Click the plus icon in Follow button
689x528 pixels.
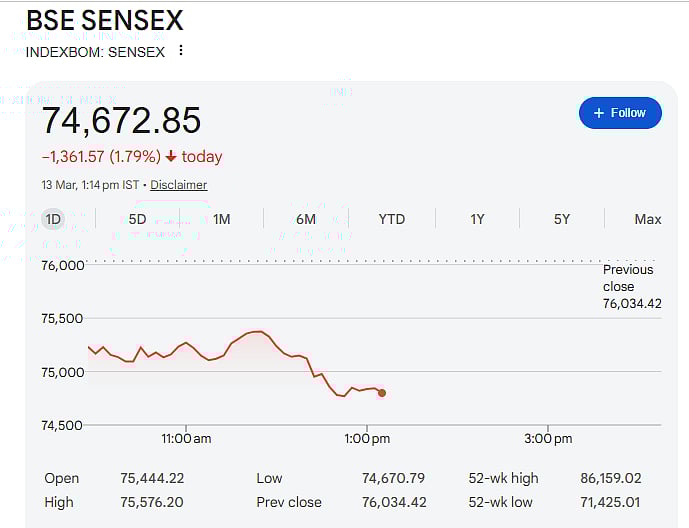click(x=599, y=113)
